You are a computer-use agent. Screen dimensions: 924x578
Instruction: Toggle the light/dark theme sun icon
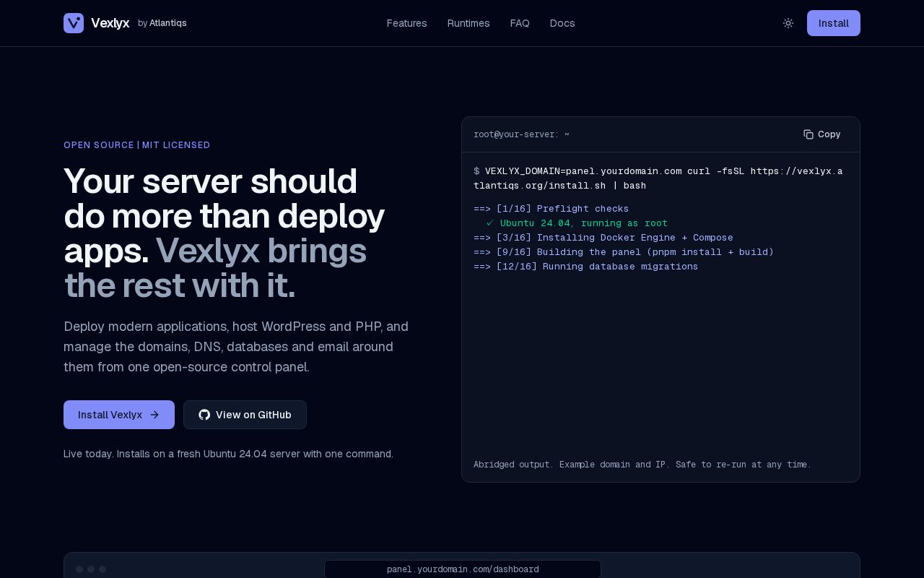pyautogui.click(x=788, y=23)
